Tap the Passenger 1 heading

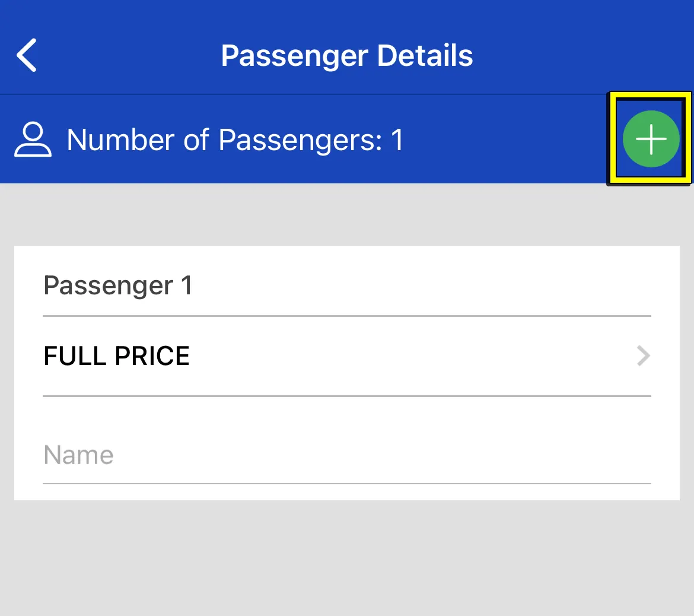(118, 285)
